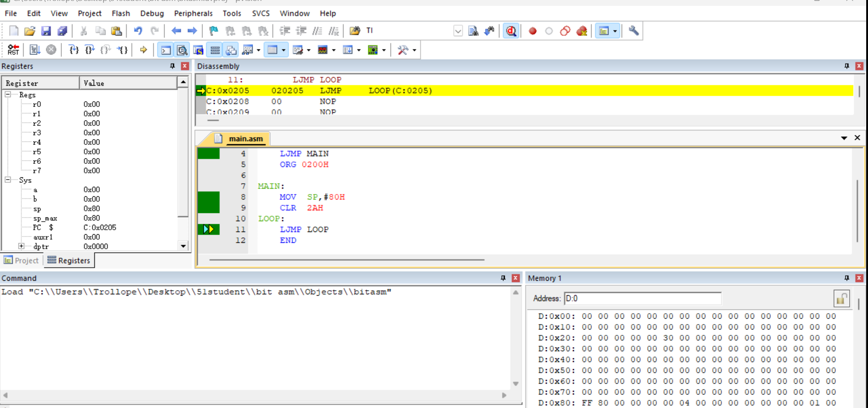
Task: Toggle the Command window button
Action: [166, 50]
